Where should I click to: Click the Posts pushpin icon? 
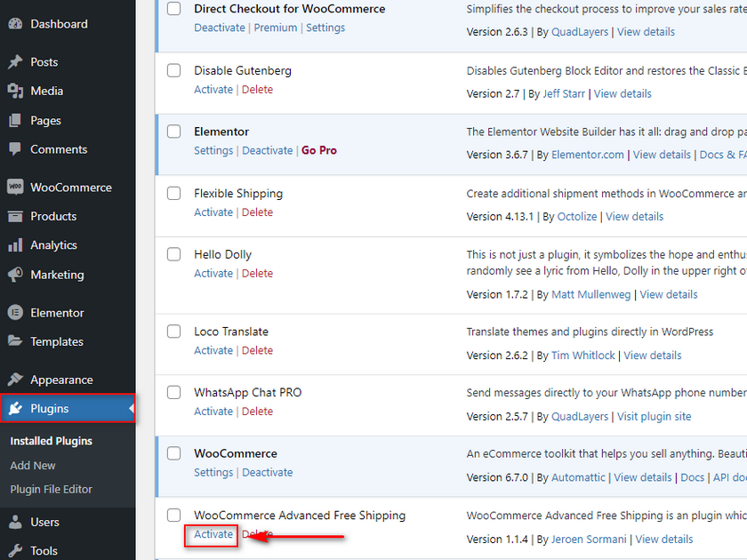15,62
